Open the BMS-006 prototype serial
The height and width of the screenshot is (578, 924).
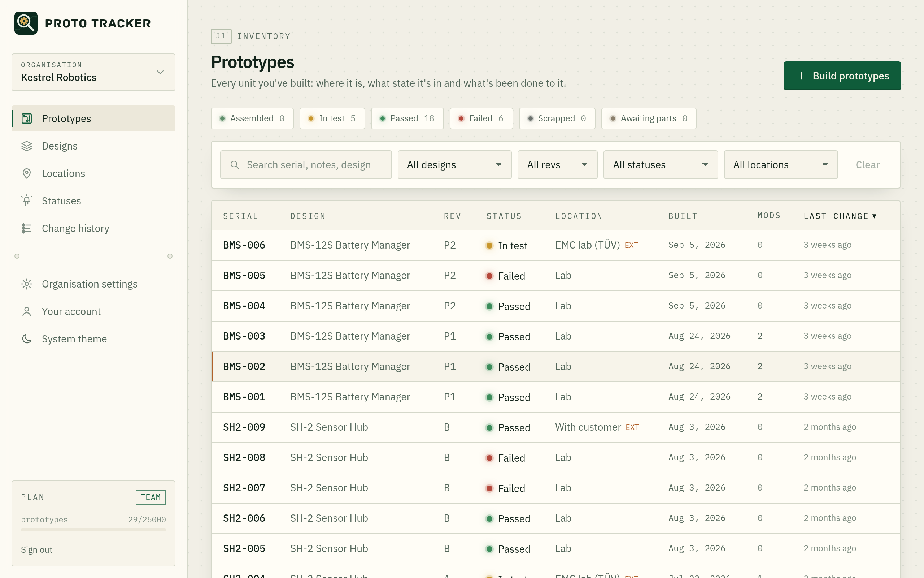tap(244, 245)
